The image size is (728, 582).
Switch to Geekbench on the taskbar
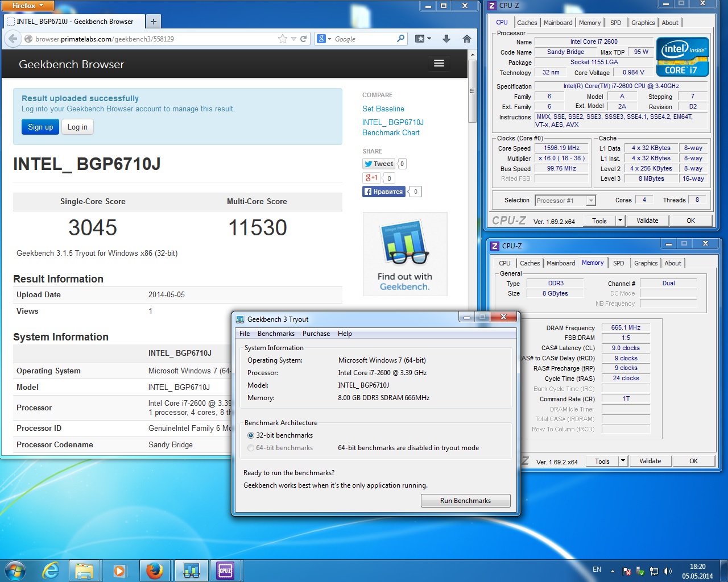pos(191,571)
